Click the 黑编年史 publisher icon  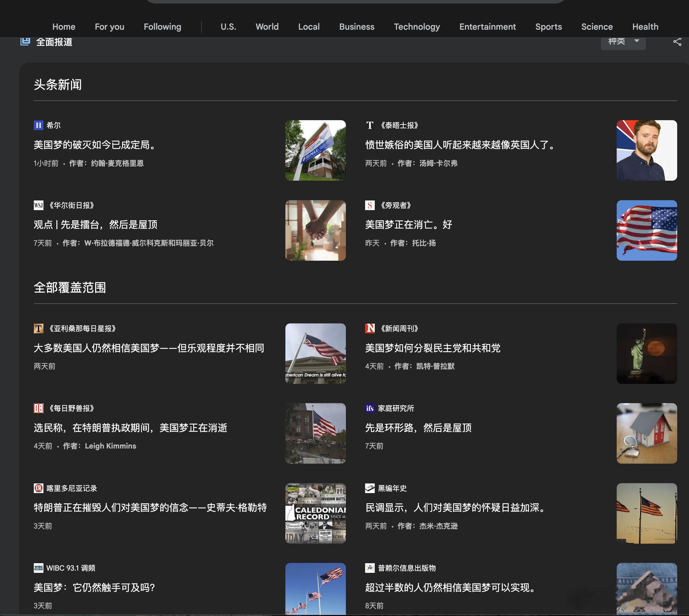click(x=370, y=488)
